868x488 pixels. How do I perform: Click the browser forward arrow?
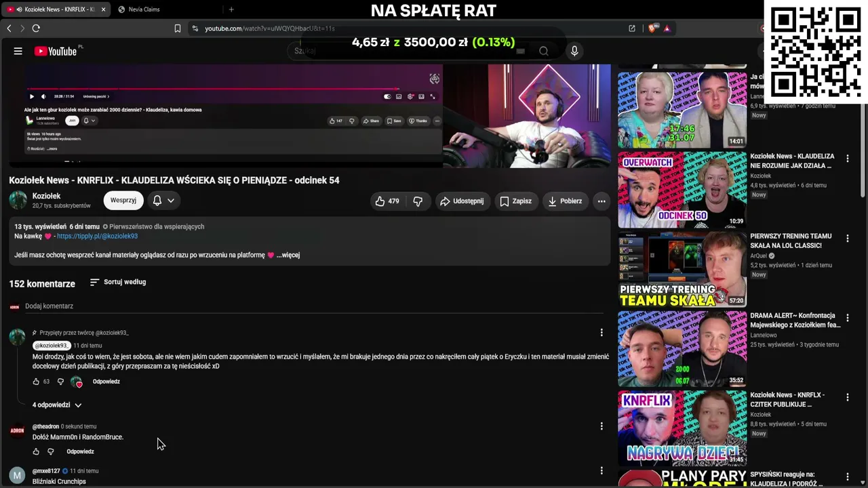(22, 28)
